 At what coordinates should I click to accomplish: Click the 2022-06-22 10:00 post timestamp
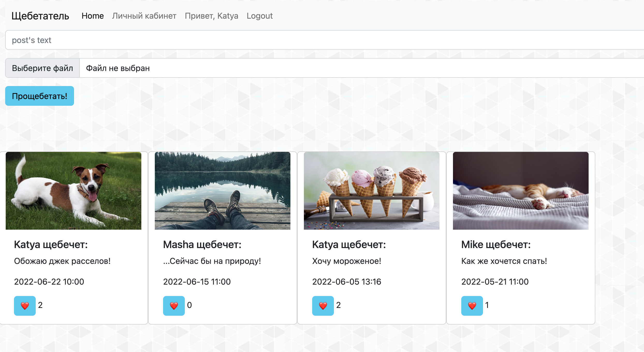(x=49, y=281)
